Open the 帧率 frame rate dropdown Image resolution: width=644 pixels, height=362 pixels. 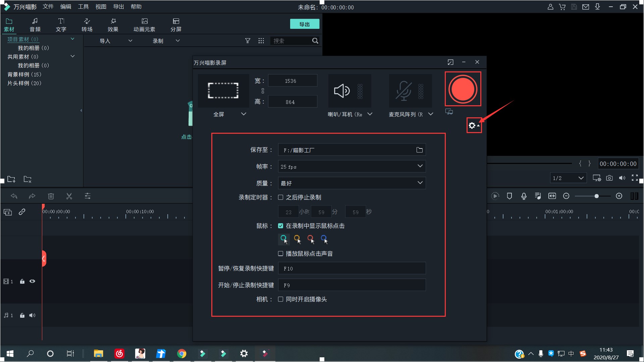click(420, 166)
